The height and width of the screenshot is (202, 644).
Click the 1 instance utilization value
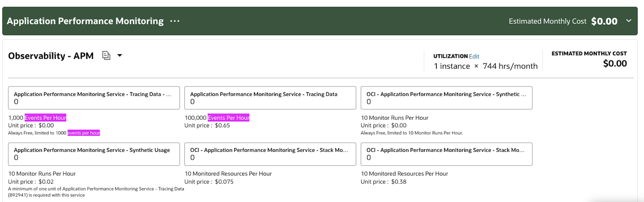(452, 66)
